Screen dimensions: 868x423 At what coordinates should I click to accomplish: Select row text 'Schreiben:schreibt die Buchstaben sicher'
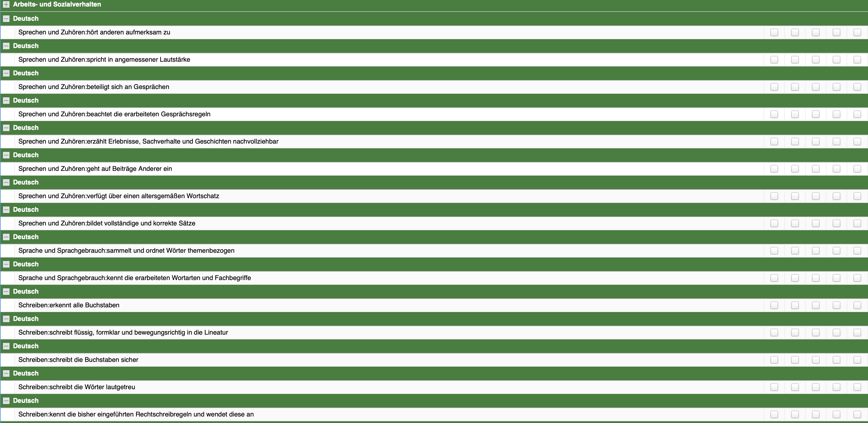click(x=78, y=360)
